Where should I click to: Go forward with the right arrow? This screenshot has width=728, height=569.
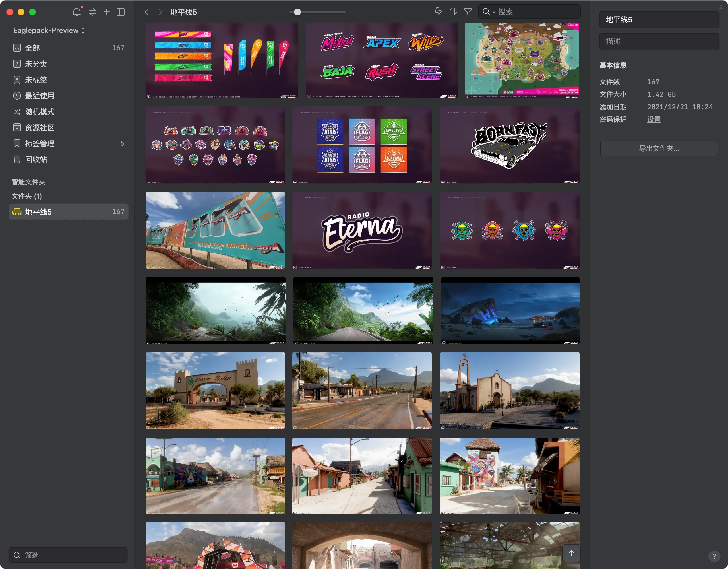160,12
